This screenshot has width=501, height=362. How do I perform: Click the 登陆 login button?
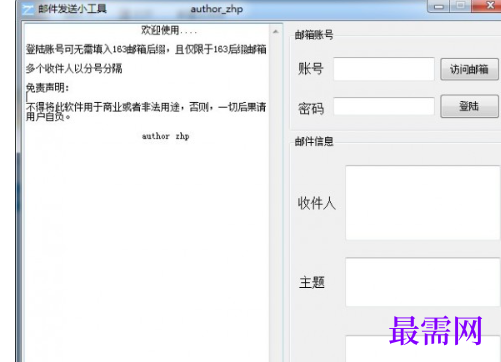(469, 106)
